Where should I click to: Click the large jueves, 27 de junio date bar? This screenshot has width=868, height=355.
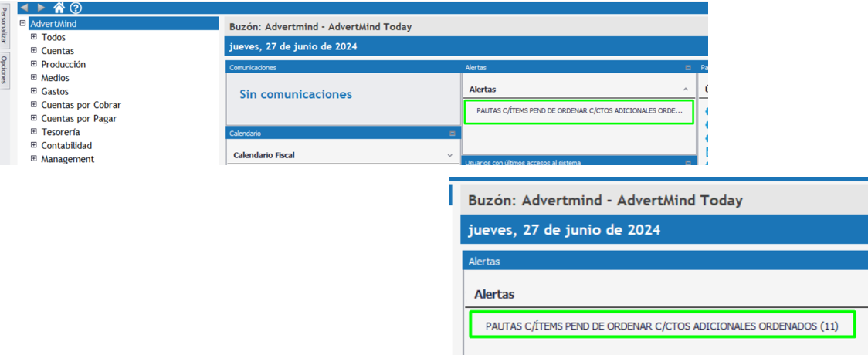pos(664,229)
